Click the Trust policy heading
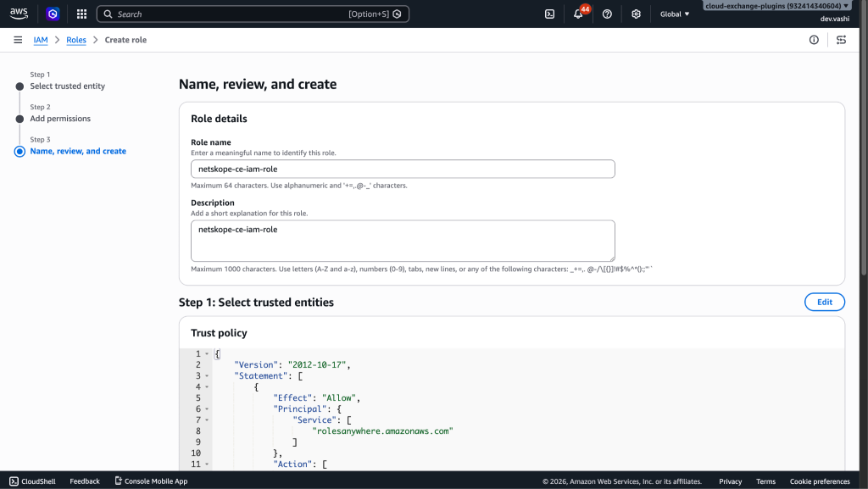868x489 pixels. click(220, 333)
